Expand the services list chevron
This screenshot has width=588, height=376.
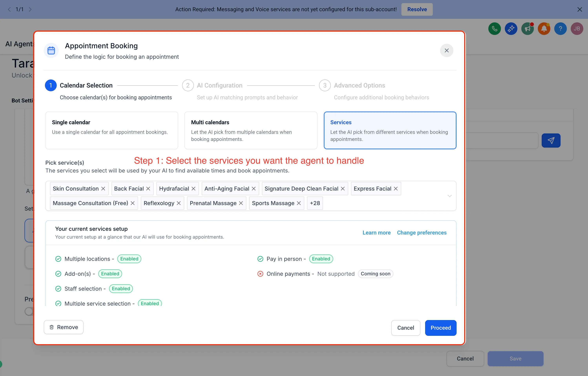[x=449, y=196]
